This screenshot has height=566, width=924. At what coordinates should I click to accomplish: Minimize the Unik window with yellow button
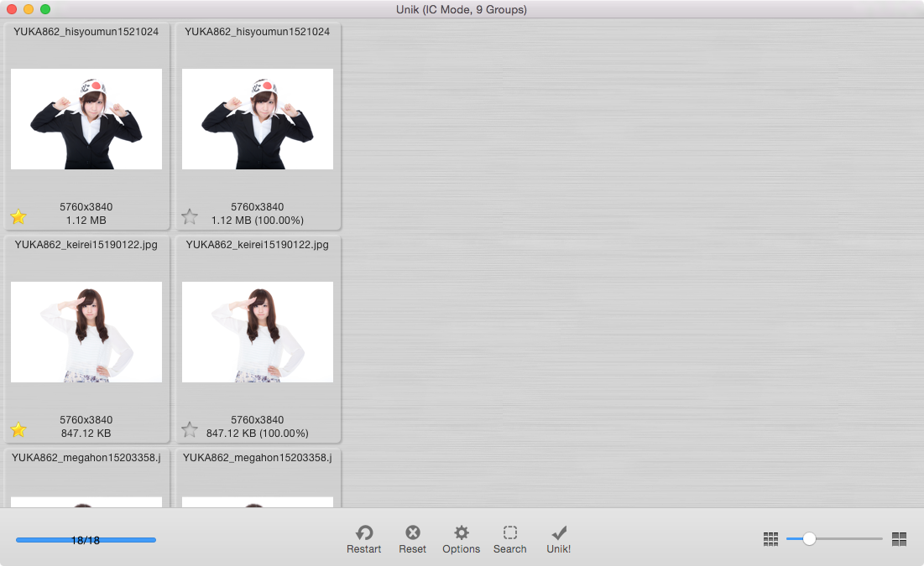point(29,9)
